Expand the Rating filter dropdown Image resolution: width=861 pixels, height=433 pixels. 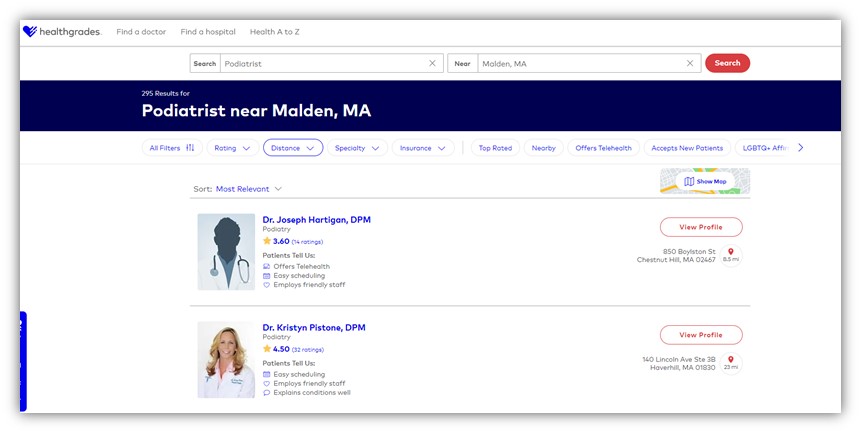[232, 148]
